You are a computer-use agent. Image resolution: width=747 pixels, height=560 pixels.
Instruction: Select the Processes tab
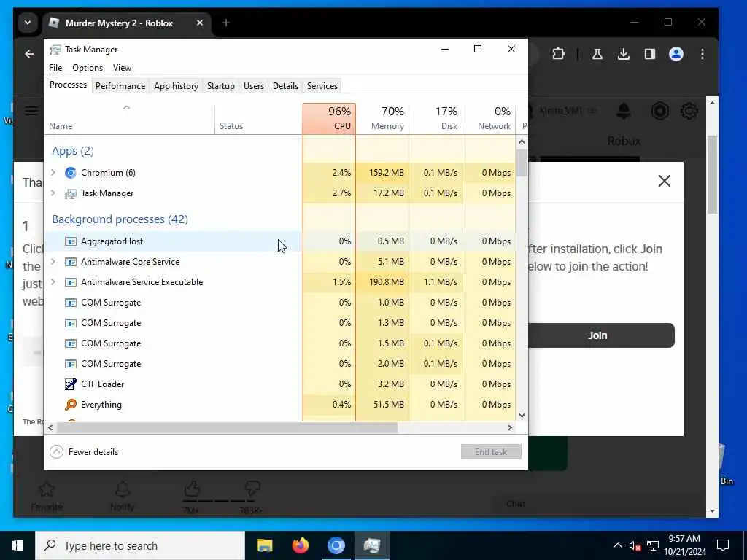tap(68, 85)
